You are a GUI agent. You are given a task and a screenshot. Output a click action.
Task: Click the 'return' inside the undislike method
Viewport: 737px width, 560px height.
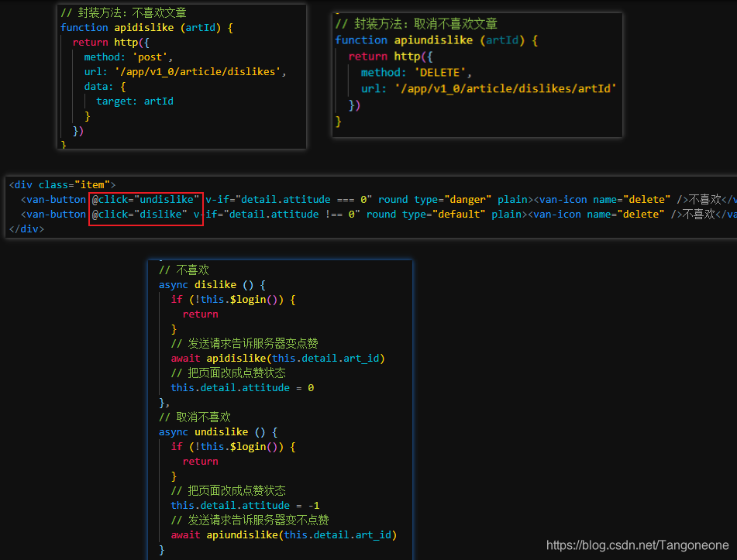tap(200, 462)
